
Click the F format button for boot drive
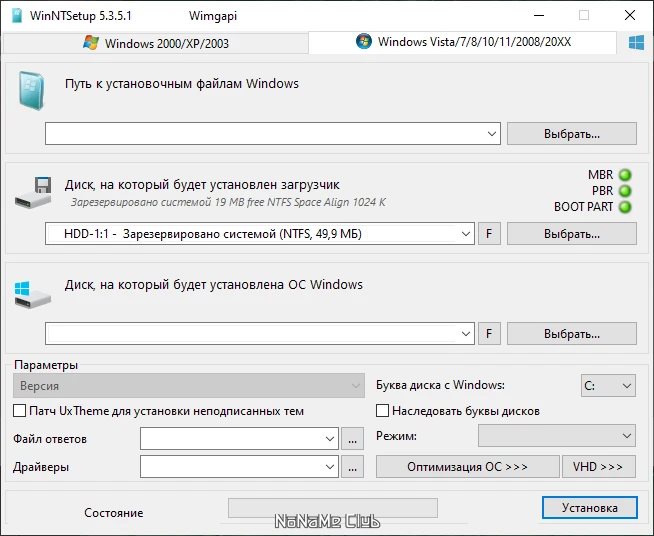point(489,234)
